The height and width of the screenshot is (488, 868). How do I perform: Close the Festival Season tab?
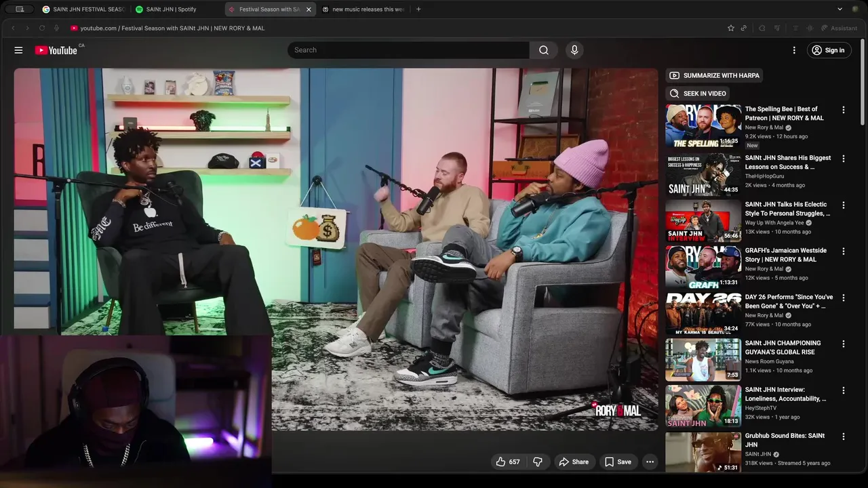309,9
